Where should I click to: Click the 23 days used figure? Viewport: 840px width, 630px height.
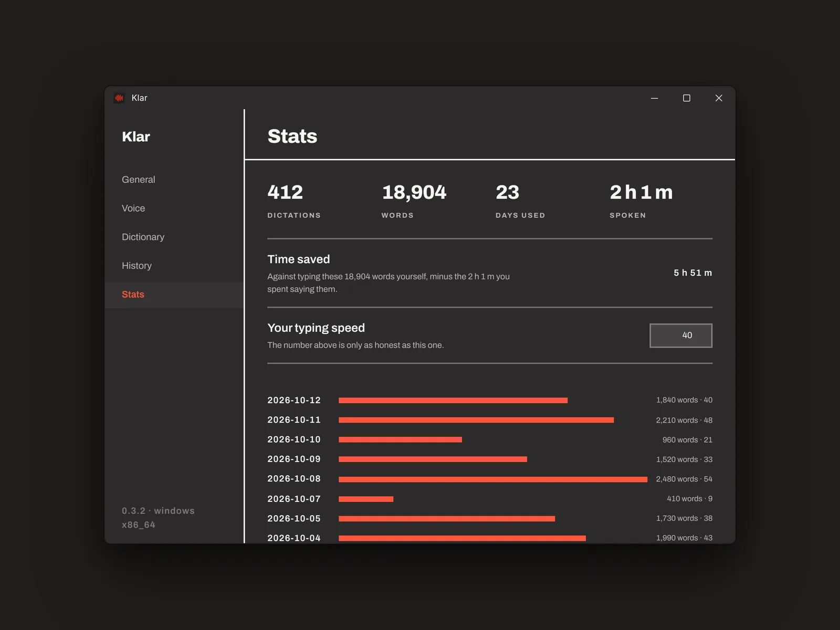click(507, 192)
